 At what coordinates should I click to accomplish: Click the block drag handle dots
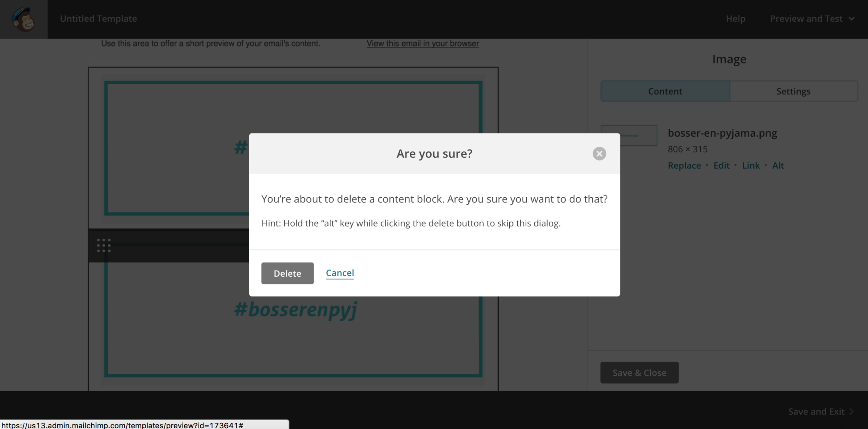click(104, 245)
